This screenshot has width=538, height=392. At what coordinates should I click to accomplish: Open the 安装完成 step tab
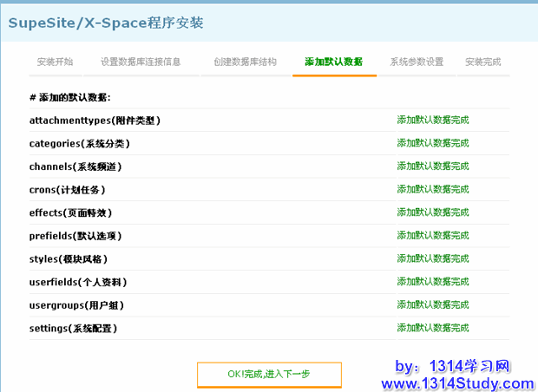coord(483,62)
